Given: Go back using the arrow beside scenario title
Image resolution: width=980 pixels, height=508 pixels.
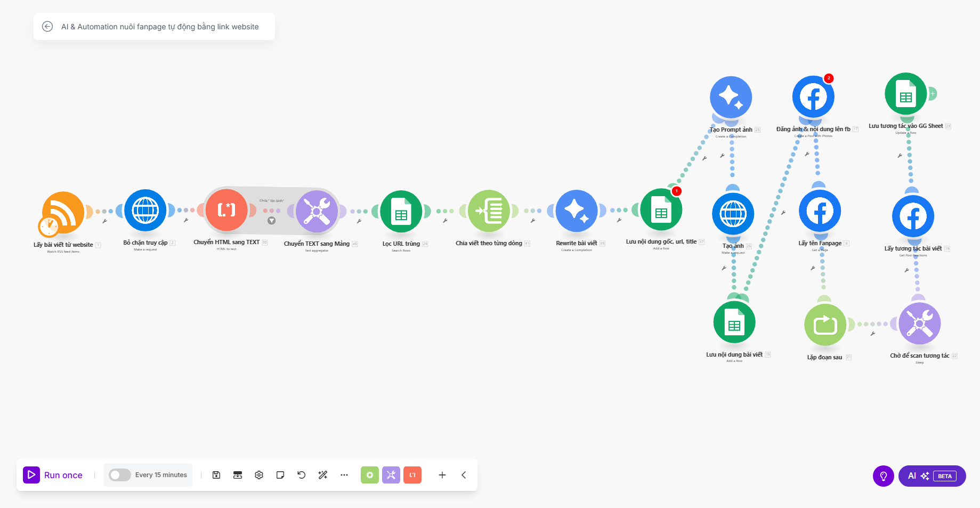Looking at the screenshot, I should pyautogui.click(x=47, y=27).
